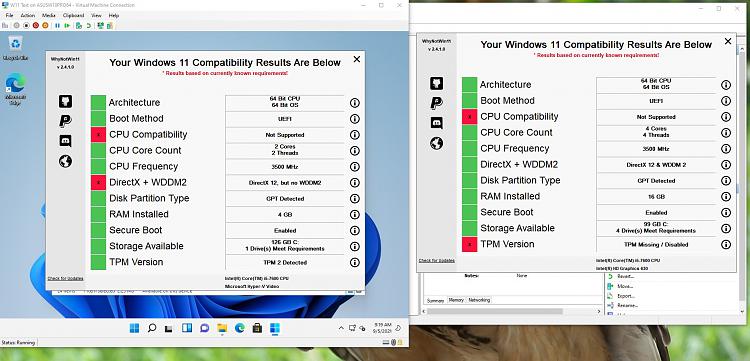Close the host WhyNotWin11 results window
Screen dimensions: 750x361
[728, 42]
